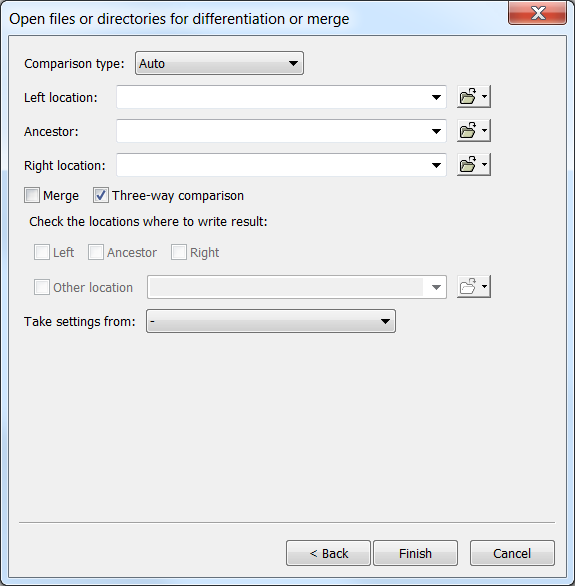The image size is (575, 586).
Task: Expand the Right location history list
Action: click(436, 165)
